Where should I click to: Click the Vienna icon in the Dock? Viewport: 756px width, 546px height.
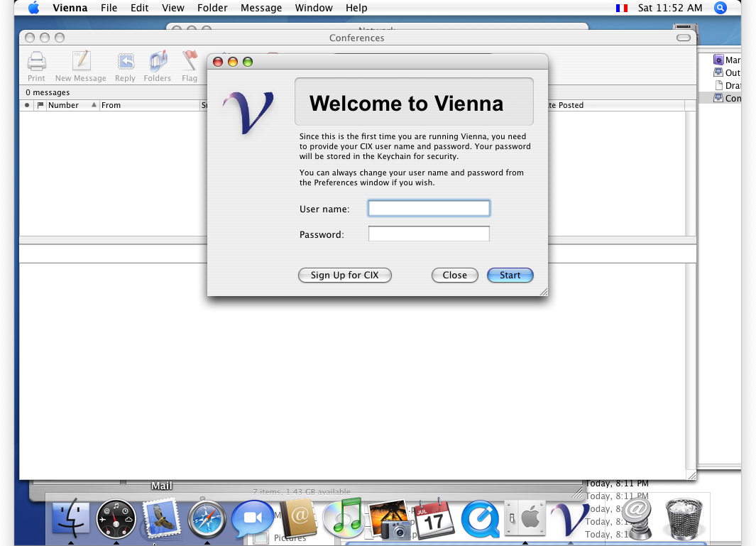571,519
